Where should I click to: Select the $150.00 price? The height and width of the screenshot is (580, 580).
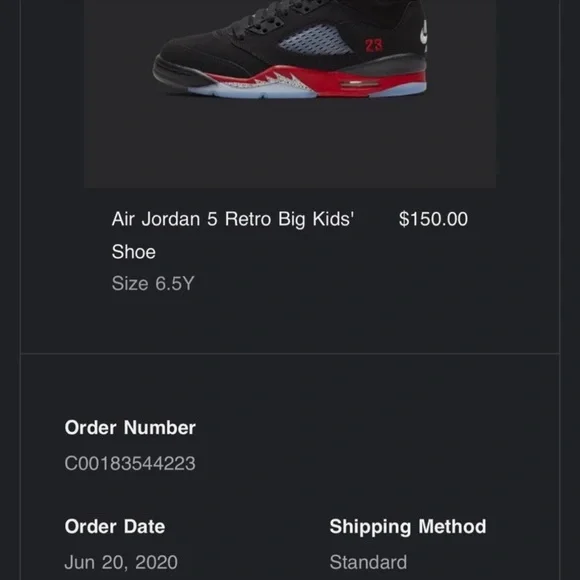[433, 219]
